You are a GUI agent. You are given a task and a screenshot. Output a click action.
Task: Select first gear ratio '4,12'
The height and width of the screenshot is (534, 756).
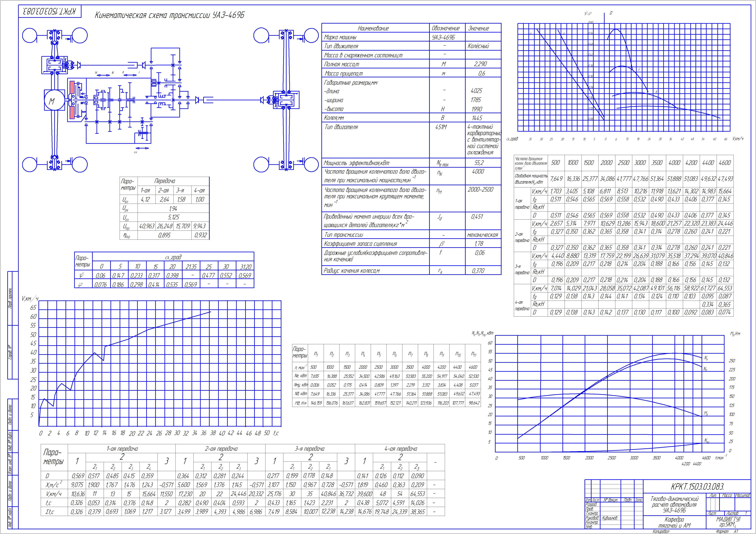click(x=145, y=200)
